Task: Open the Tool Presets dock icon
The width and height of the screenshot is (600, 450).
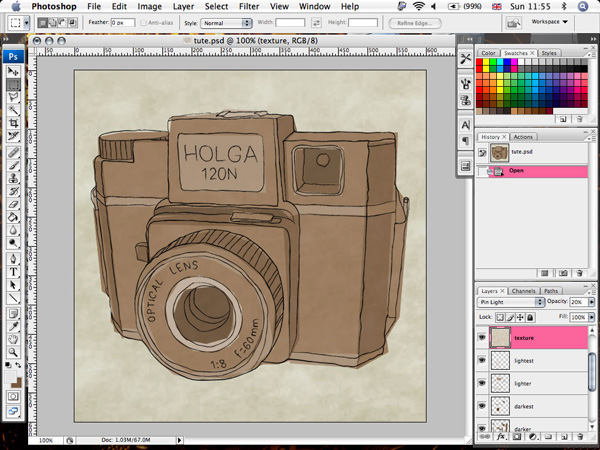Action: [465, 59]
